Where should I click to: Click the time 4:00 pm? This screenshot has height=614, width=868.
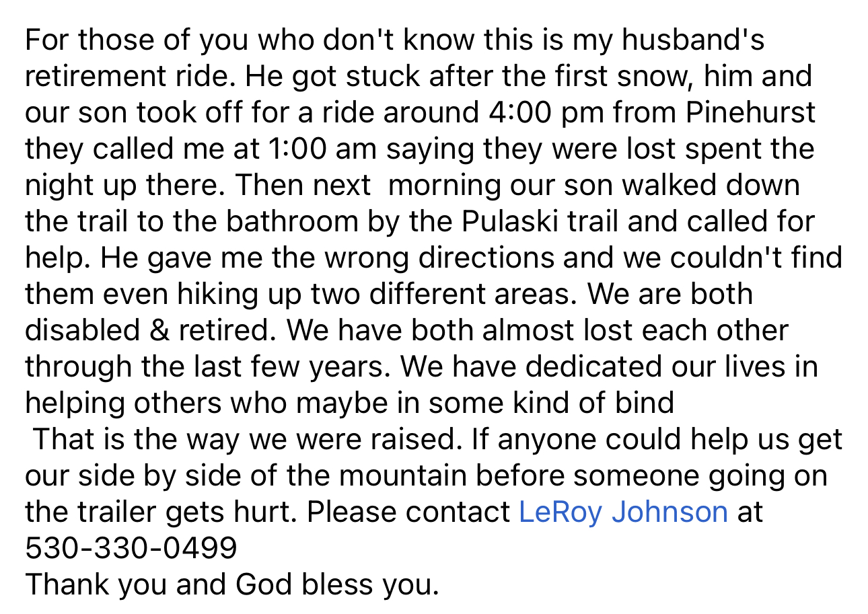(544, 112)
